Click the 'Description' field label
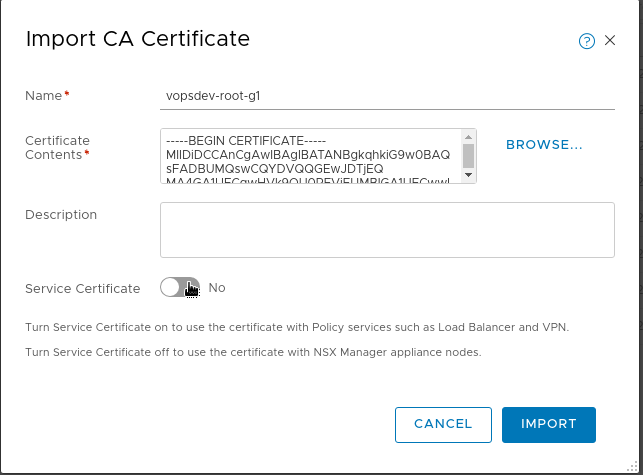Image resolution: width=643 pixels, height=475 pixels. 61,215
